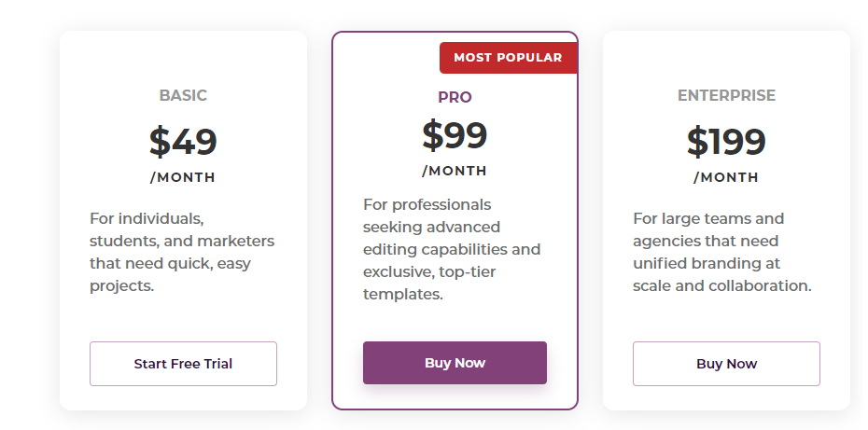Click the "unified branding at" line in Enterprise
Image resolution: width=868 pixels, height=430 pixels.
[707, 263]
